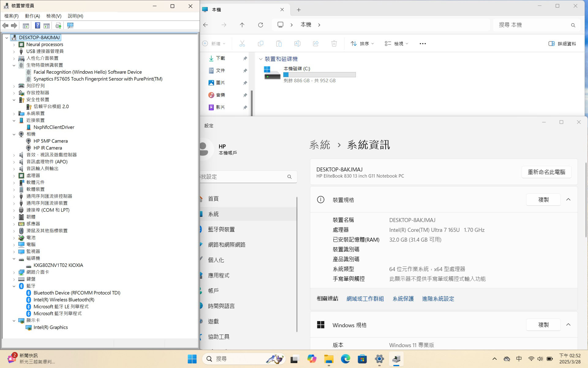Collapse the 藍牙 node
Image resolution: width=588 pixels, height=368 pixels.
(x=14, y=286)
